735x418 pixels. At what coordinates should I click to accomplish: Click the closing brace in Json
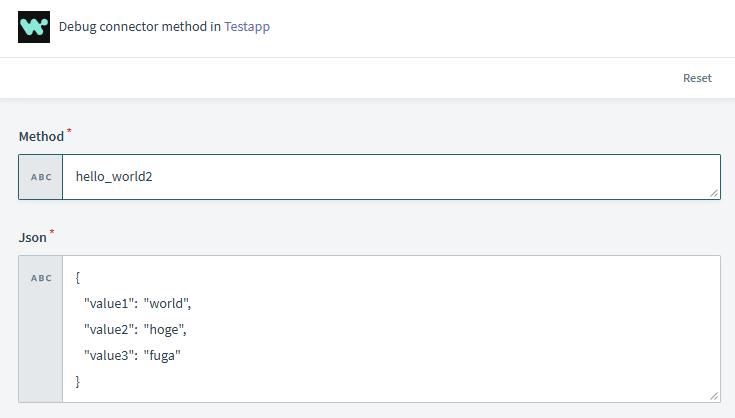[78, 381]
